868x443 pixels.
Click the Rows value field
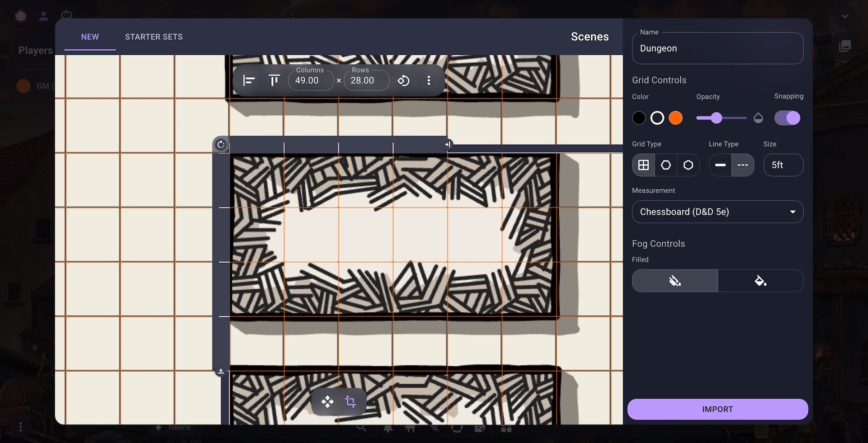tap(367, 80)
